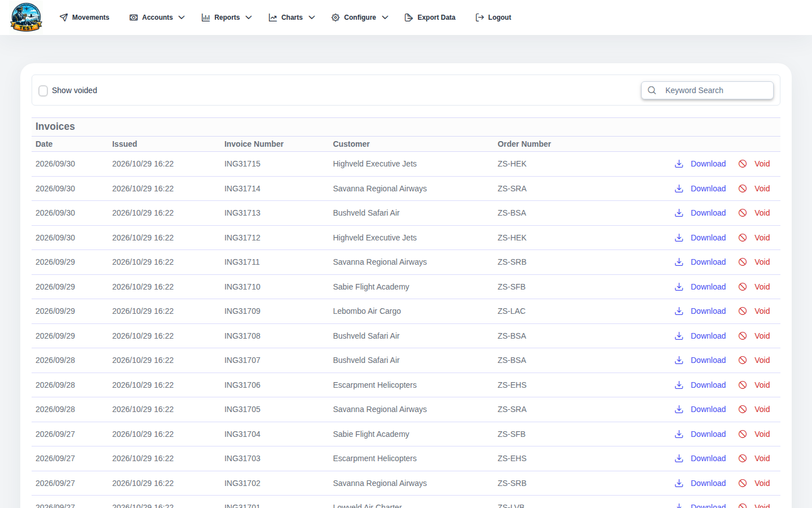Click the magnifier icon in Keyword Search

point(652,90)
